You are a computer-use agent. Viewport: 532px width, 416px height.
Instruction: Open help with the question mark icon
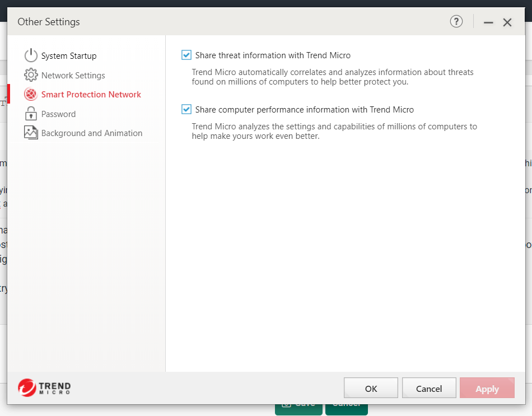coord(456,22)
